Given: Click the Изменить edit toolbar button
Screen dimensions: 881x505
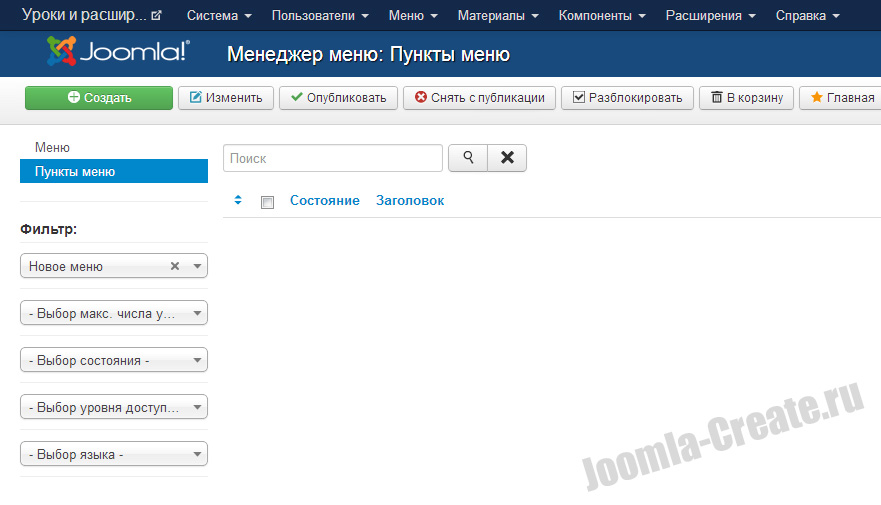Looking at the screenshot, I should pyautogui.click(x=225, y=97).
